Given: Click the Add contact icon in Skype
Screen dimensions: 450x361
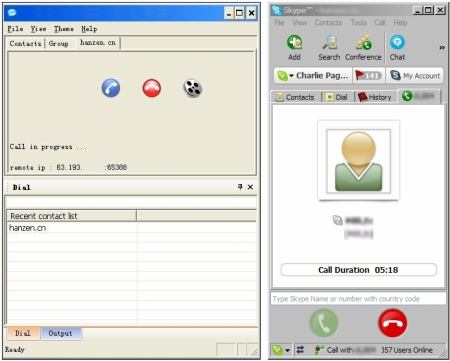Looking at the screenshot, I should click(295, 47).
